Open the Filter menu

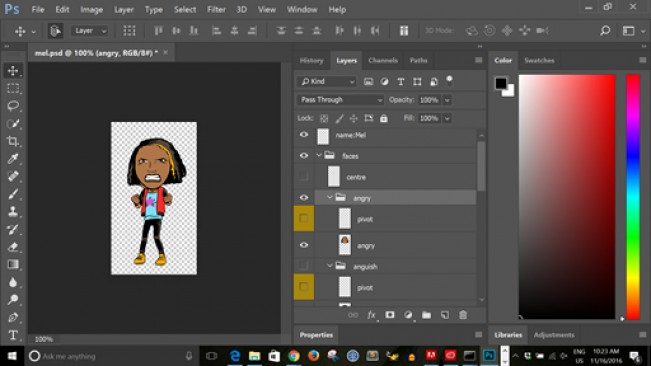point(216,10)
